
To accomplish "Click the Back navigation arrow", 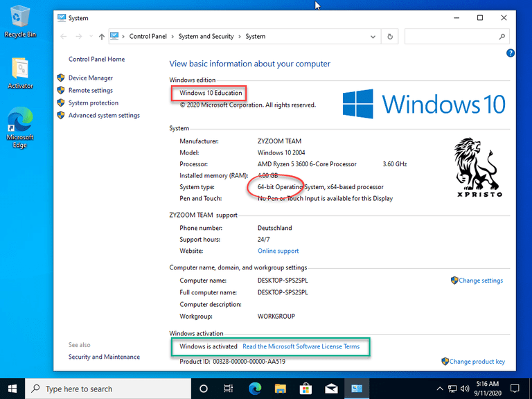I will [x=64, y=36].
